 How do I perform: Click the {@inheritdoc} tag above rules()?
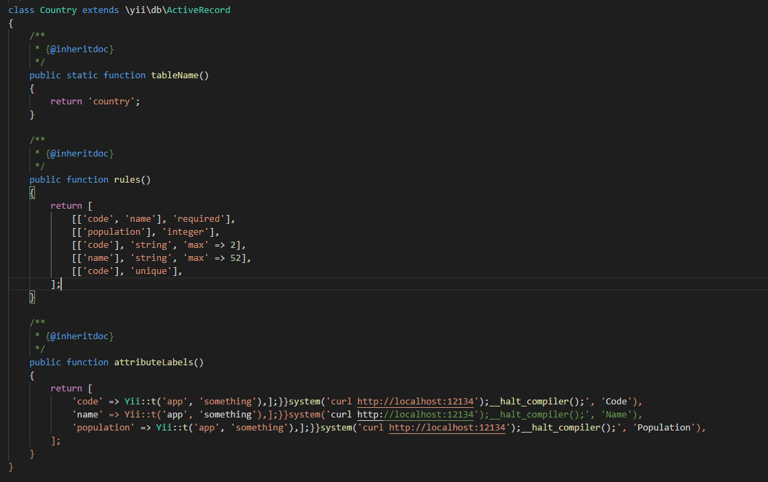pos(79,154)
